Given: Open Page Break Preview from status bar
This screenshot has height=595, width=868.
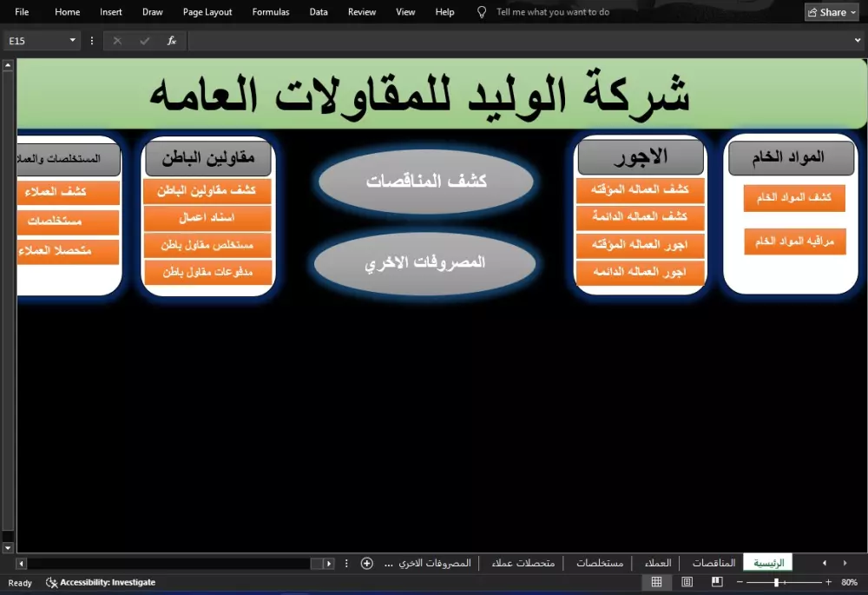Looking at the screenshot, I should (x=717, y=582).
